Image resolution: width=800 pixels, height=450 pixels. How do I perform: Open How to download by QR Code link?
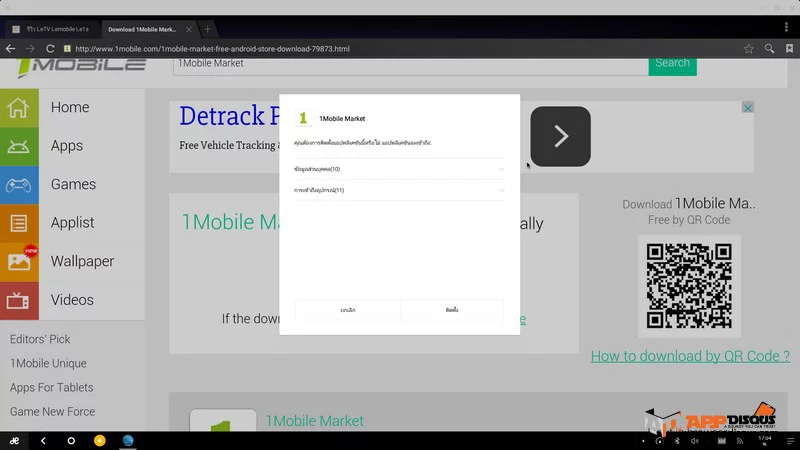[690, 356]
